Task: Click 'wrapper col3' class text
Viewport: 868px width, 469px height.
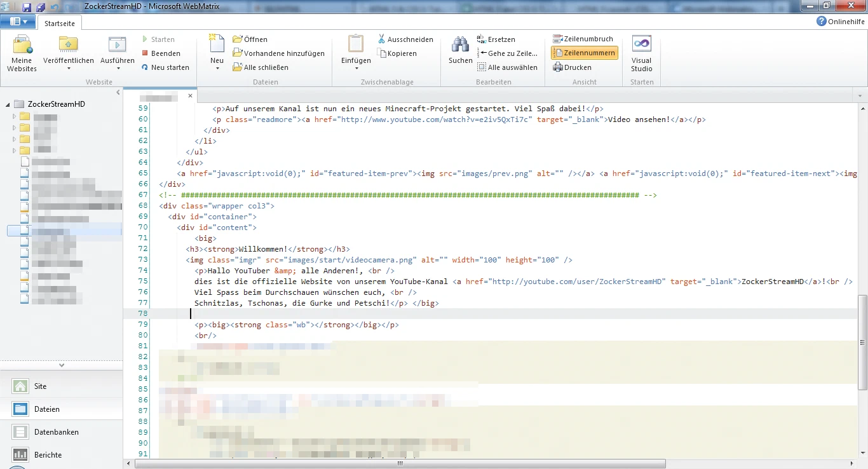Action: [240, 206]
